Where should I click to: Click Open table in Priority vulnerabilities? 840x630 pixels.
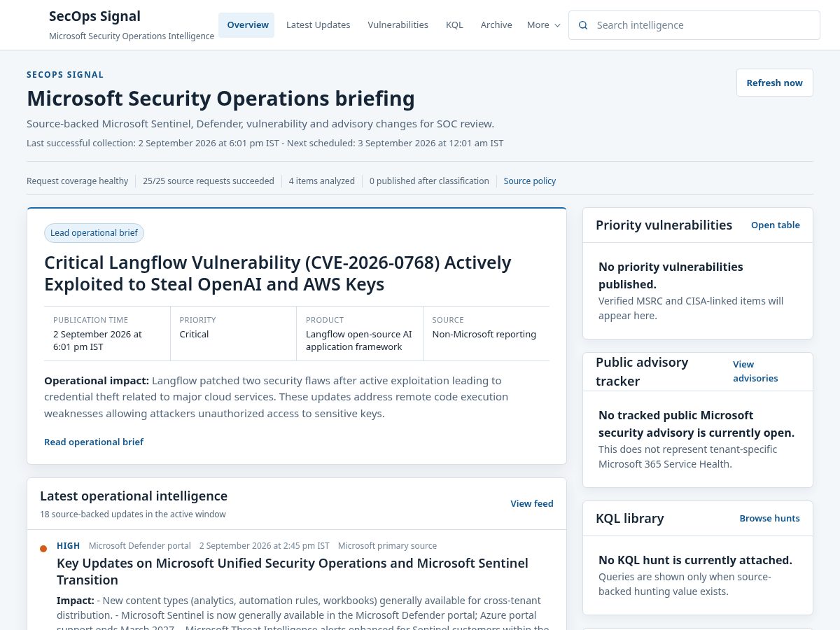point(775,225)
